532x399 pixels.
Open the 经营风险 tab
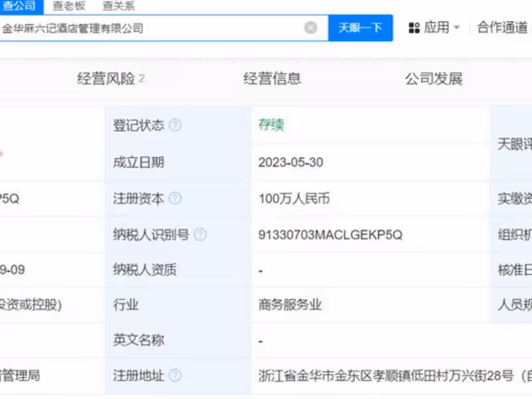coord(110,78)
